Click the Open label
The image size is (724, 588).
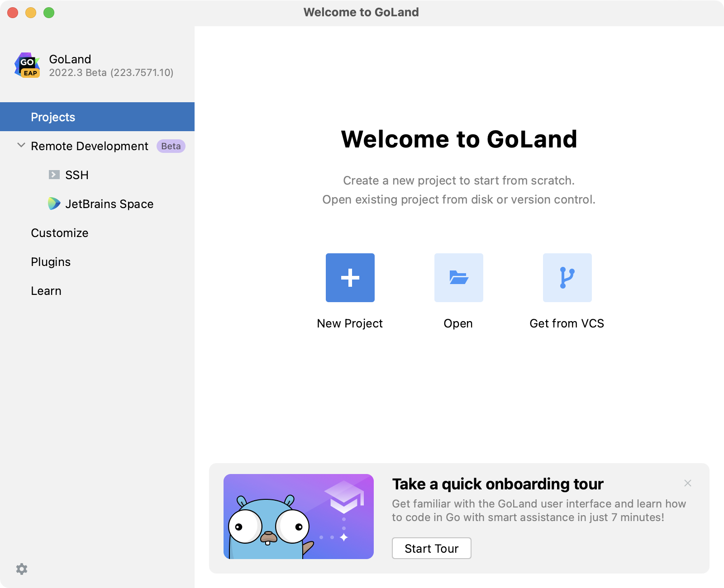458,323
